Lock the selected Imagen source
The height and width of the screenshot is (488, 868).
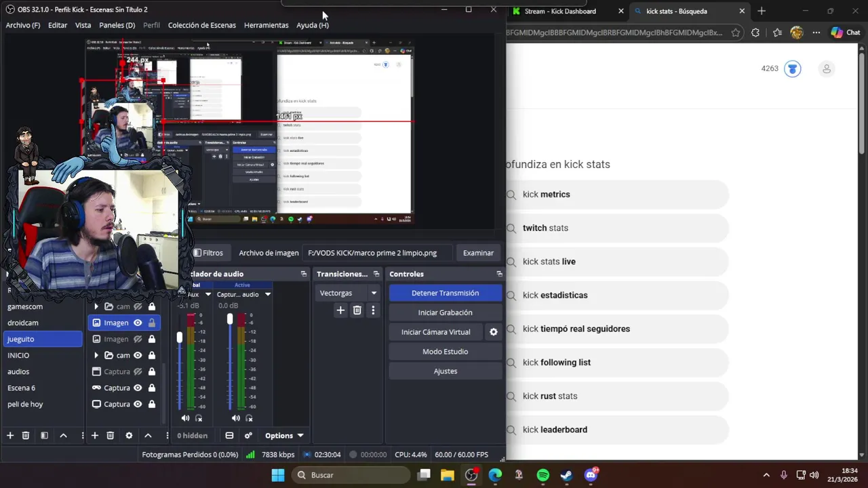click(x=152, y=323)
